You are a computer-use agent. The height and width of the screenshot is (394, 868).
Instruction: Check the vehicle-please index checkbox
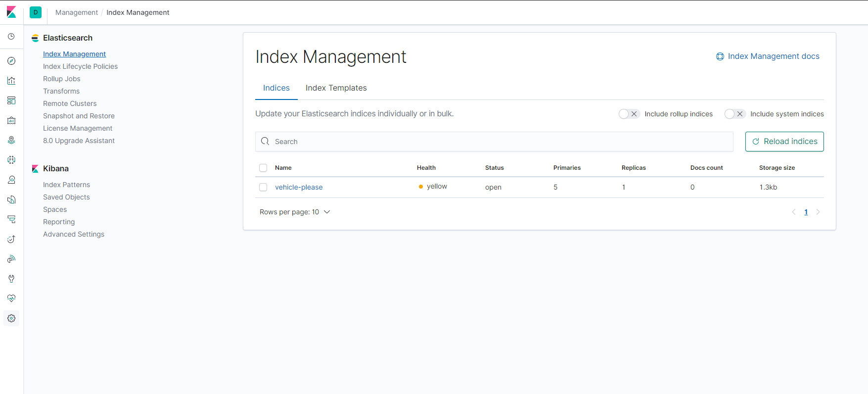click(x=263, y=187)
